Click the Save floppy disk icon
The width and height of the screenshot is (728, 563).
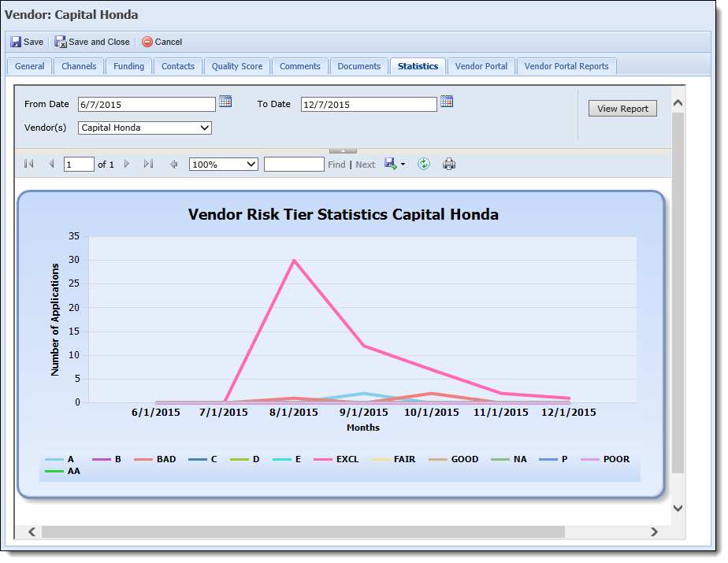pyautogui.click(x=16, y=42)
